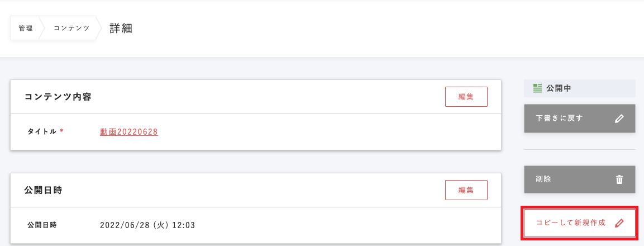Click the タイトル field label
The image size is (644, 246).
pos(42,131)
